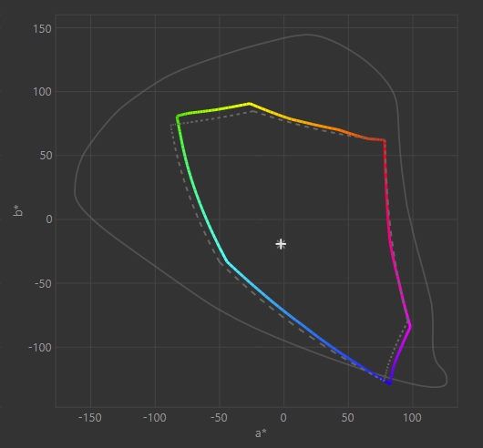Click the dotted reference gamut's top-left corner
Screen dimensions: 483x448
[x=170, y=125]
